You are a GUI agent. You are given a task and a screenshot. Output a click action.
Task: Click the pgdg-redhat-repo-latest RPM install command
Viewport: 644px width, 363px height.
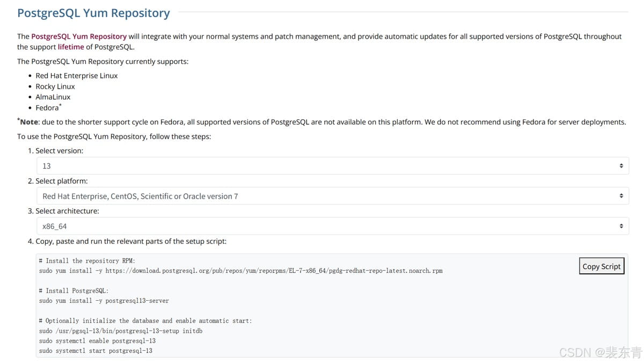tap(241, 271)
